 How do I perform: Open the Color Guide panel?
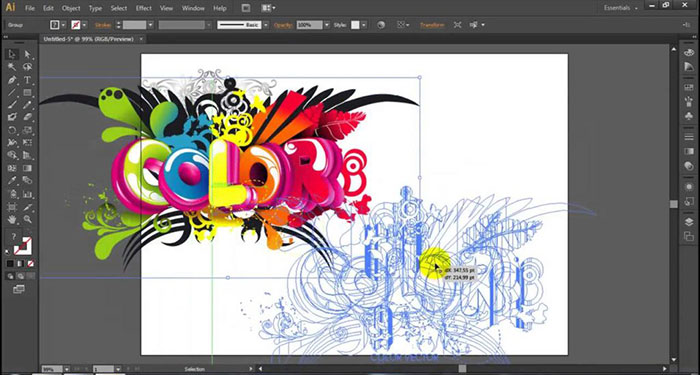tap(689, 67)
